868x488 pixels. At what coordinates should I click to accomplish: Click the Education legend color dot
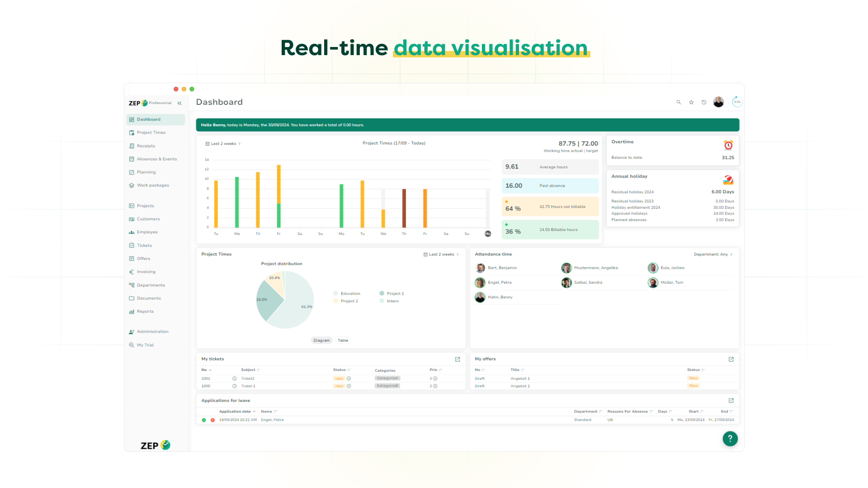[335, 294]
